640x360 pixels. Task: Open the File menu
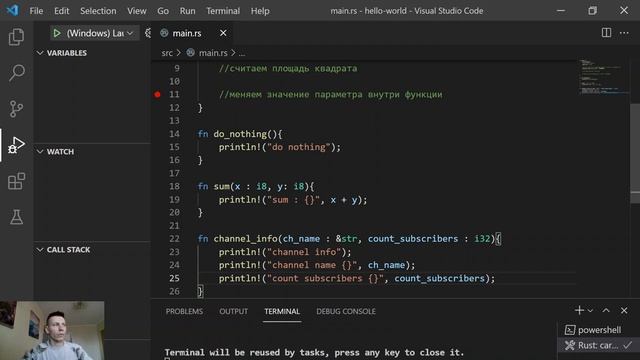click(36, 11)
